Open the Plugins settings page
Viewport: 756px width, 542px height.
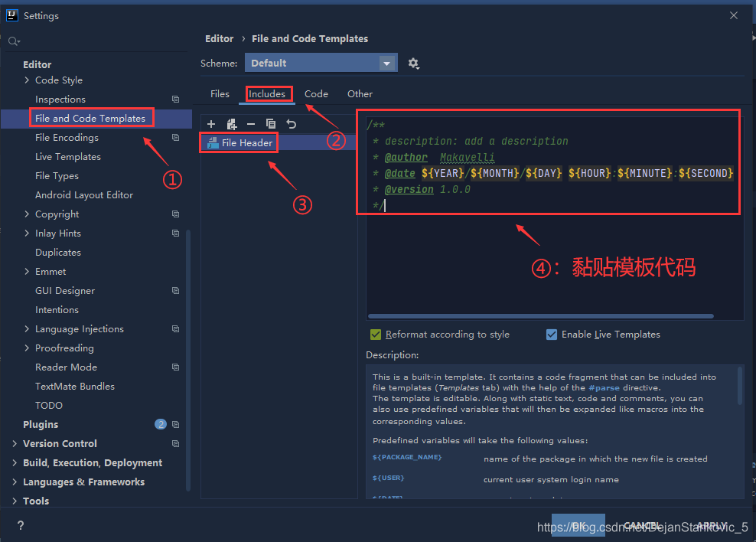(41, 424)
